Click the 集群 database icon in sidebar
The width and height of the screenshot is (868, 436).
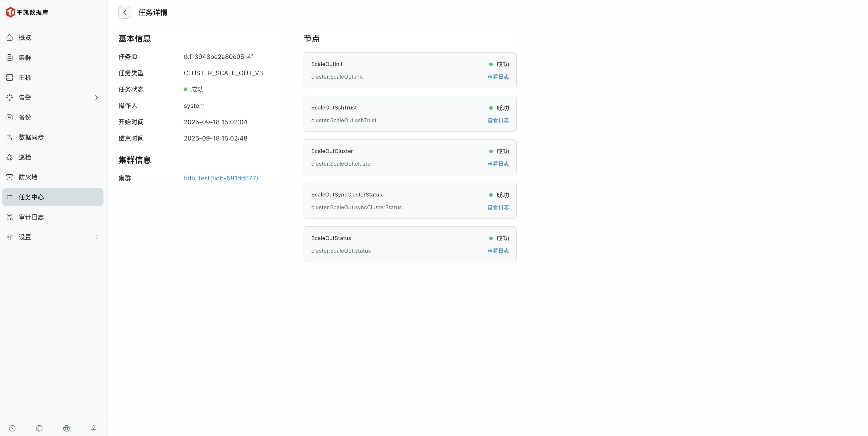pos(10,58)
